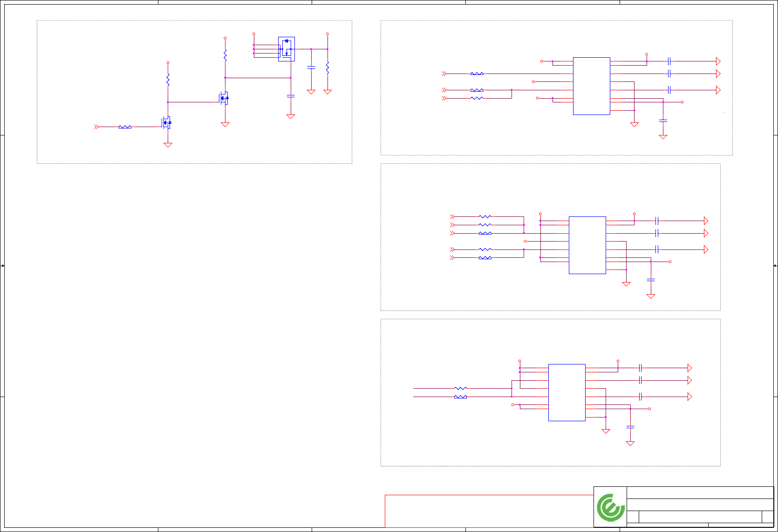Select the IC rectangle in the middle-right circuit block
Screen dimensions: 778x532
[x=587, y=245]
